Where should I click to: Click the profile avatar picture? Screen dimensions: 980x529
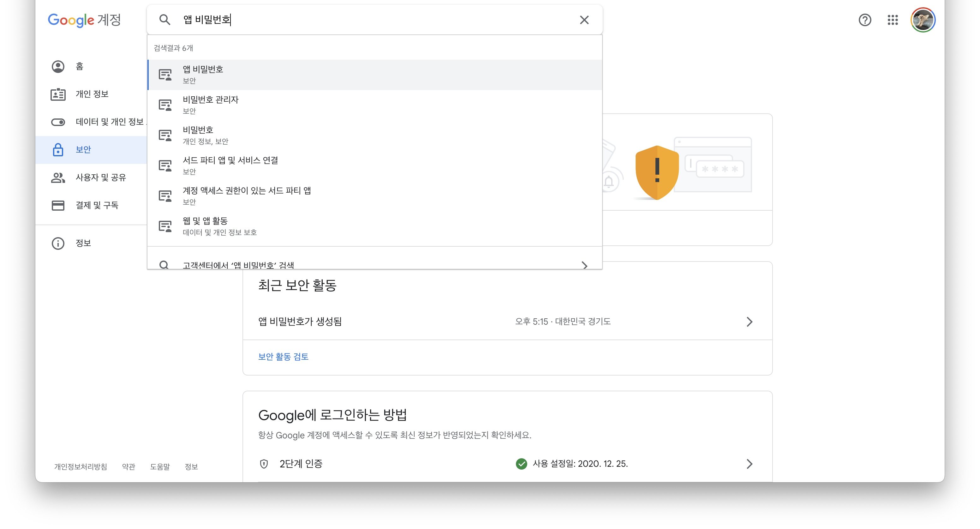pyautogui.click(x=923, y=20)
